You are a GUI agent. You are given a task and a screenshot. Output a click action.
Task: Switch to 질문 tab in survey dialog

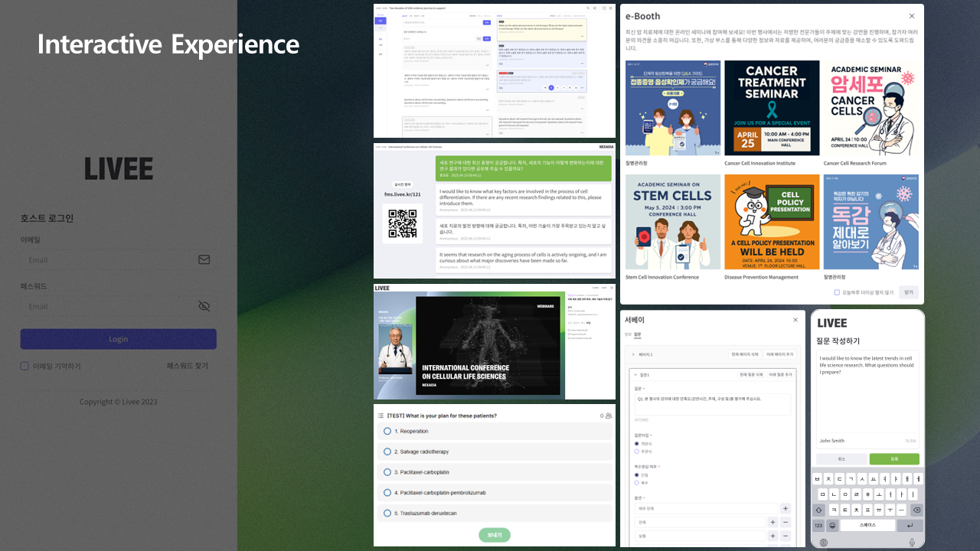click(637, 334)
